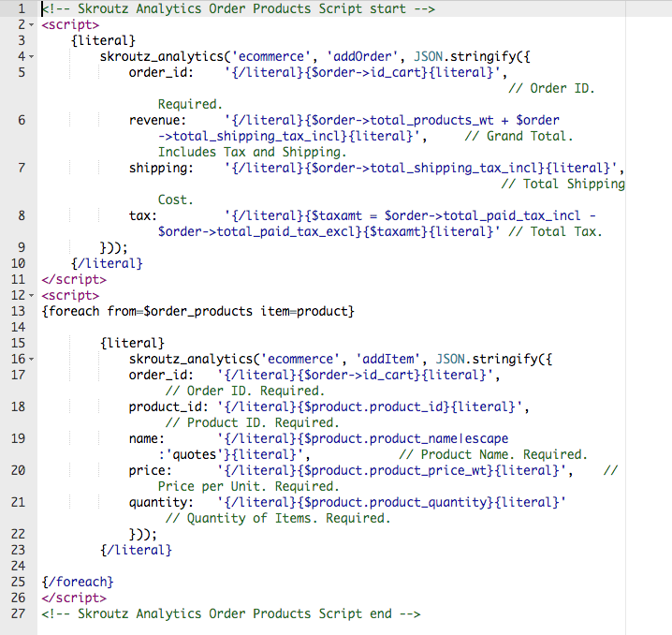Click line number 1 in the gutter
The width and height of the screenshot is (672, 635).
pyautogui.click(x=22, y=8)
